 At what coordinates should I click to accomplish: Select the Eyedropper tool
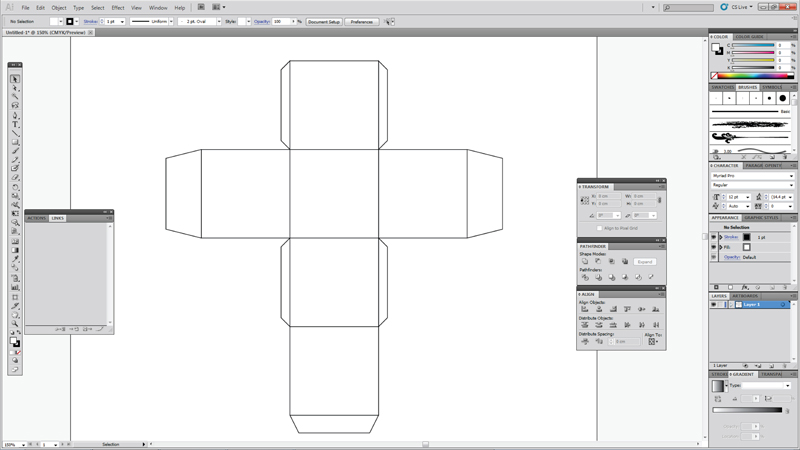click(15, 259)
